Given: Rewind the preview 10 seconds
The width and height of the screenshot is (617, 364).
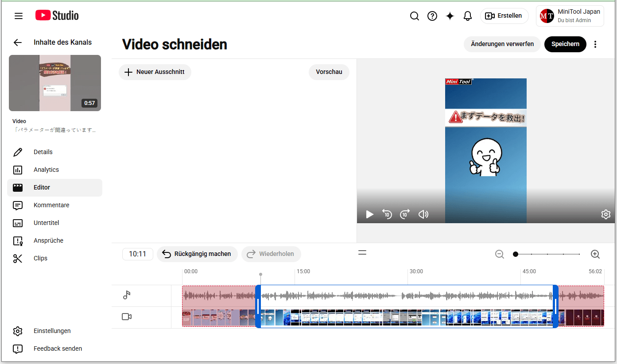Looking at the screenshot, I should 387,215.
